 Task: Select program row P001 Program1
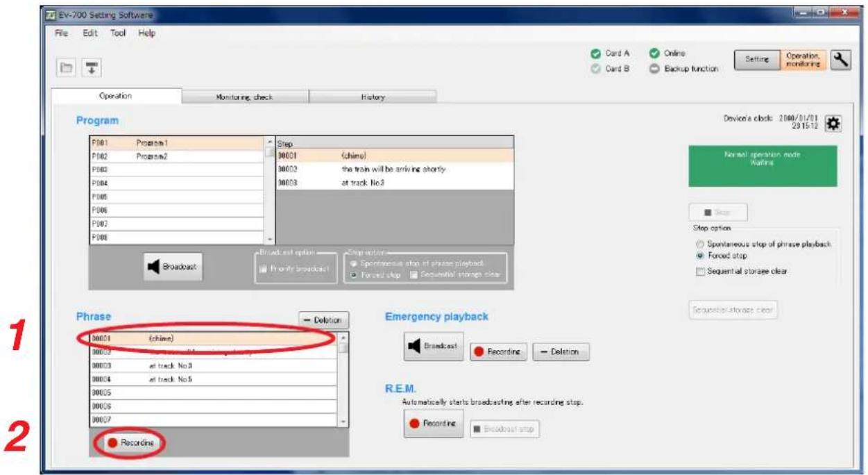[x=177, y=143]
